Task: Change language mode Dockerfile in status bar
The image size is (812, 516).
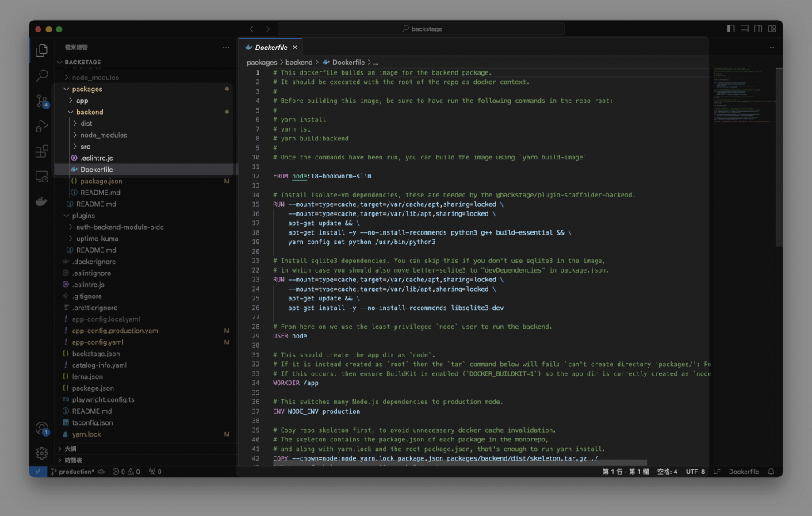Action: [x=744, y=472]
